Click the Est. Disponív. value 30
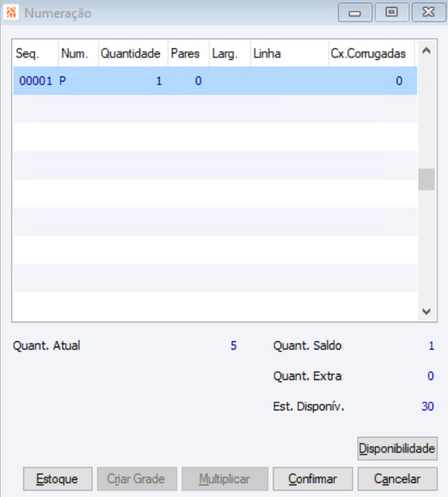 (x=428, y=407)
